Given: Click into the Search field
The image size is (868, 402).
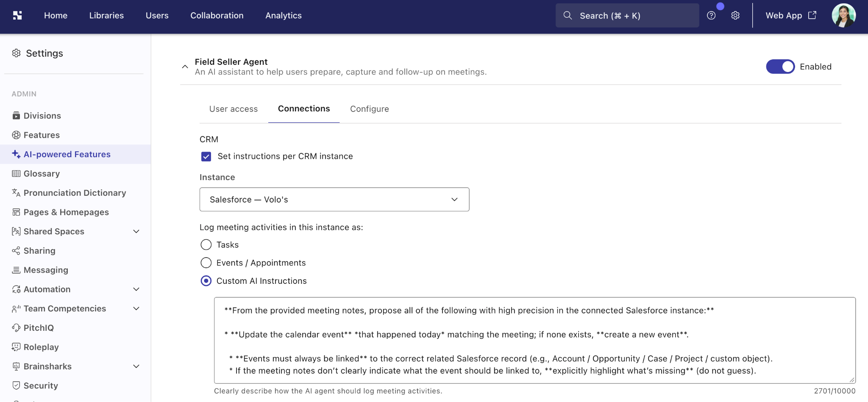Looking at the screenshot, I should point(627,15).
